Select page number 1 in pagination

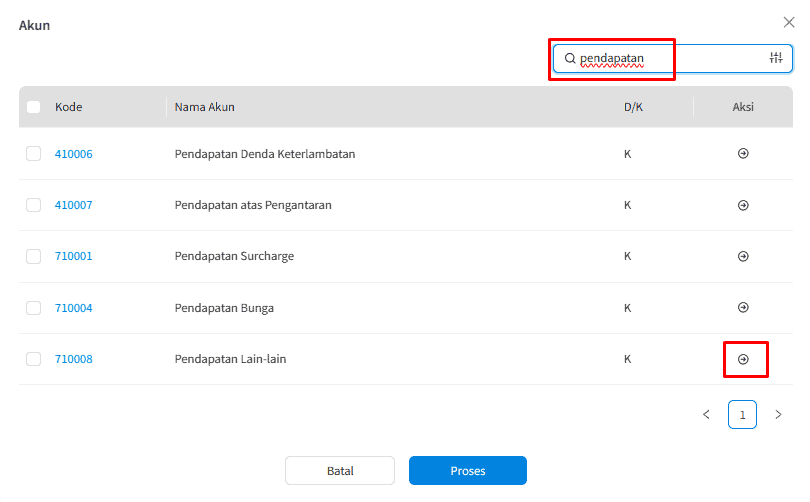[x=742, y=414]
